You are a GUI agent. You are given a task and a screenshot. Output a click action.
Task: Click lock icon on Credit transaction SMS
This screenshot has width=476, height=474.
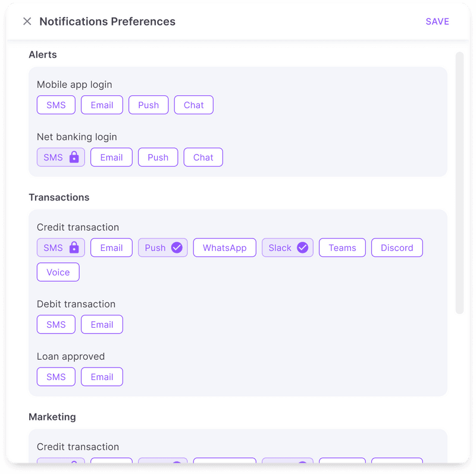point(74,247)
